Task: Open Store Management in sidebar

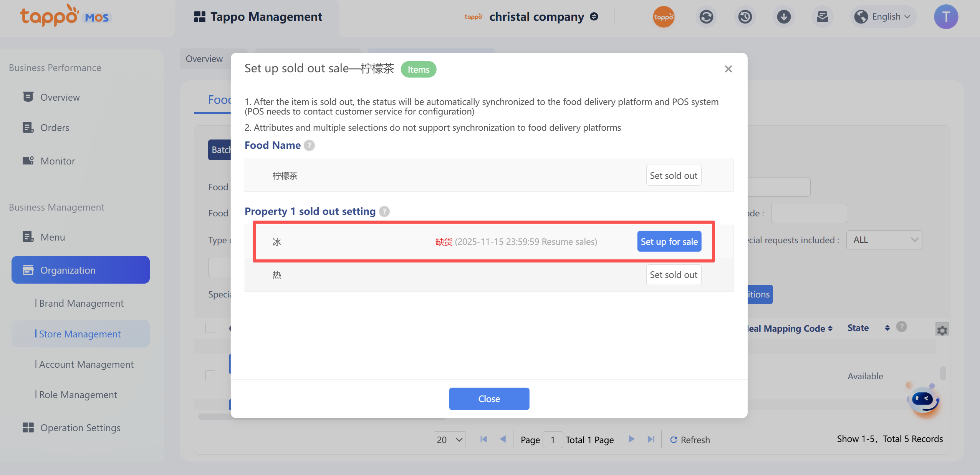Action: (x=80, y=334)
